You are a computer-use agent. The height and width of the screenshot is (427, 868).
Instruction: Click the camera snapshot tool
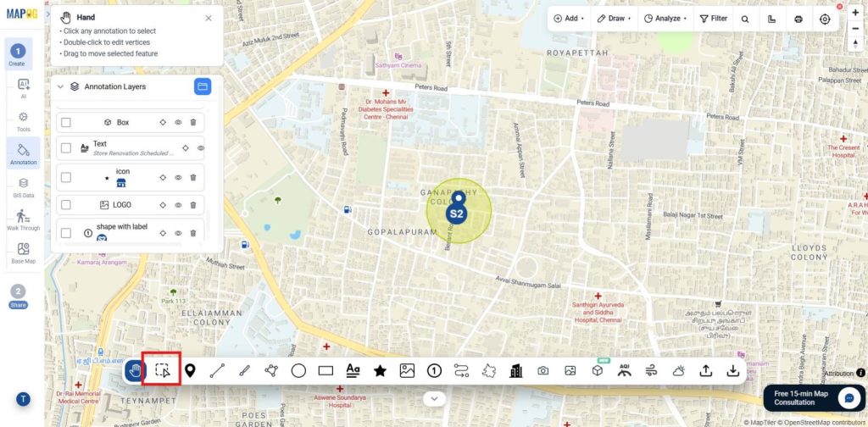coord(543,370)
